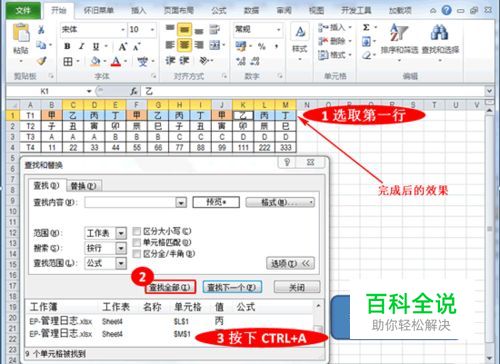This screenshot has width=500, height=364.
Task: Click the 查找全部 Find All button
Action: (x=170, y=287)
